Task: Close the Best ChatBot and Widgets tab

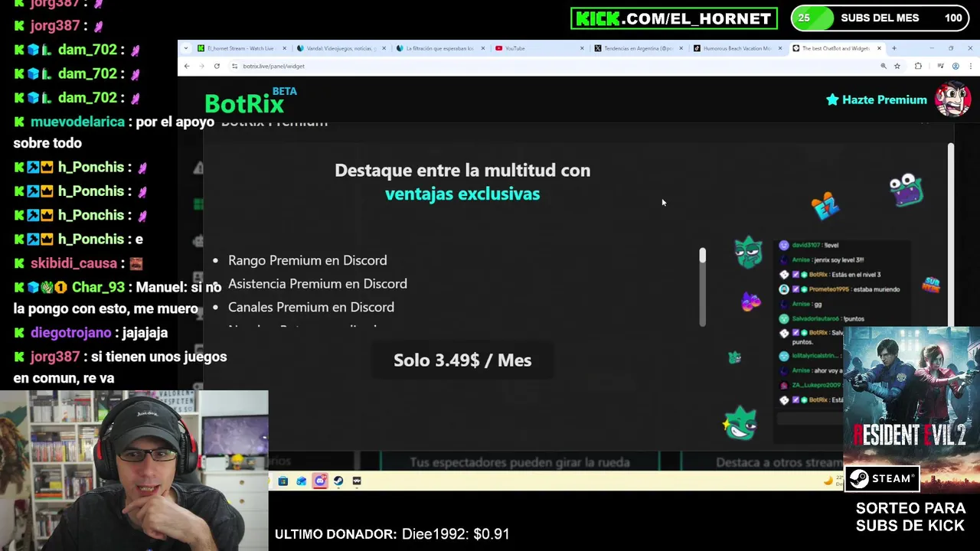Action: pyautogui.click(x=879, y=48)
